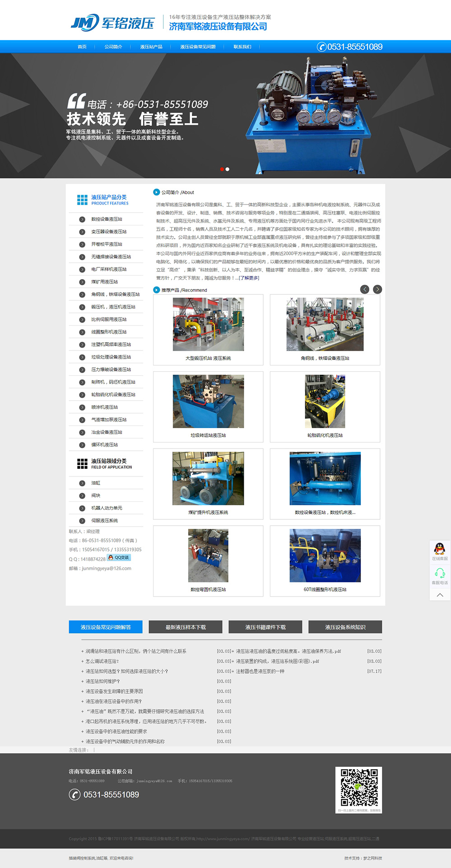Open the 垃圾处理设备液压站 category
451x868 pixels.
[x=111, y=357]
